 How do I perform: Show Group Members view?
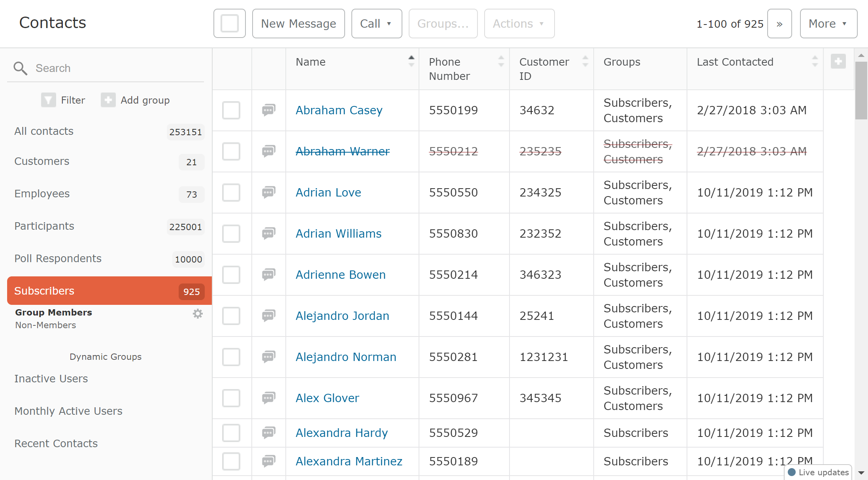click(x=53, y=312)
